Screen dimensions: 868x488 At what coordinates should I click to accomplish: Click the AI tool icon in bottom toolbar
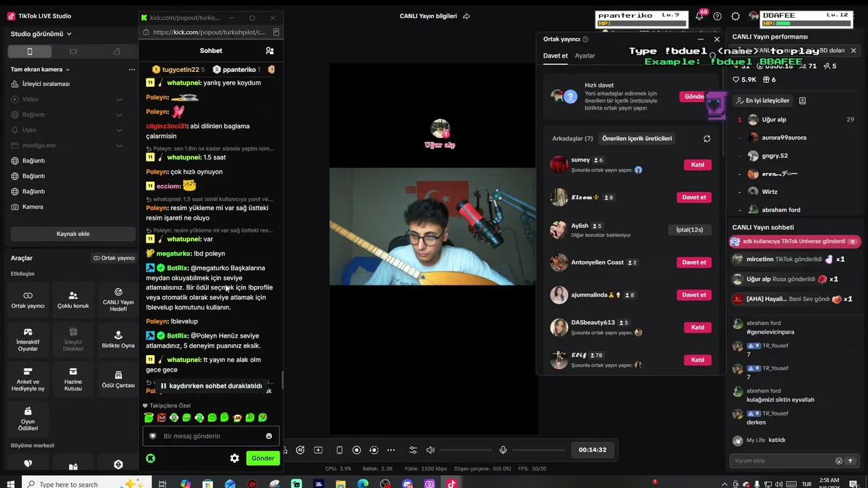(x=300, y=450)
